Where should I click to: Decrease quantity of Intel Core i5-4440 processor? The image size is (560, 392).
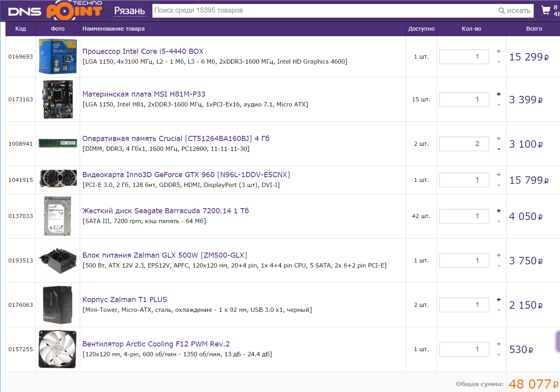pos(499,62)
